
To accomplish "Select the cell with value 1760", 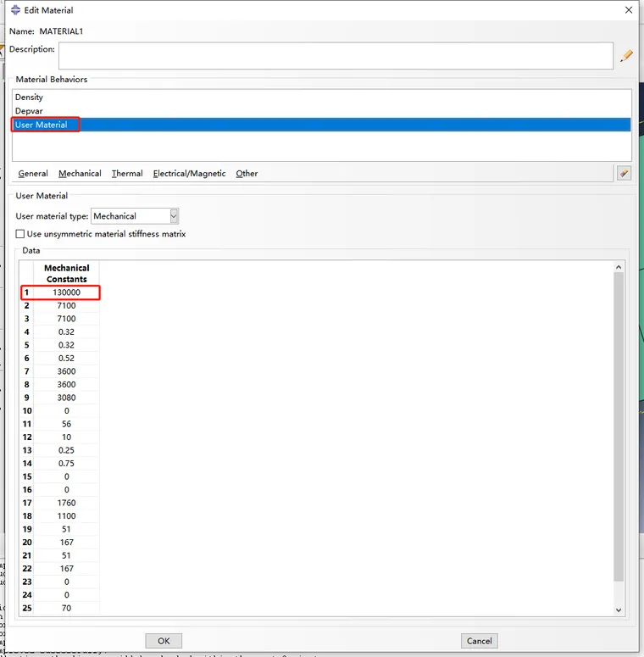I will click(67, 503).
